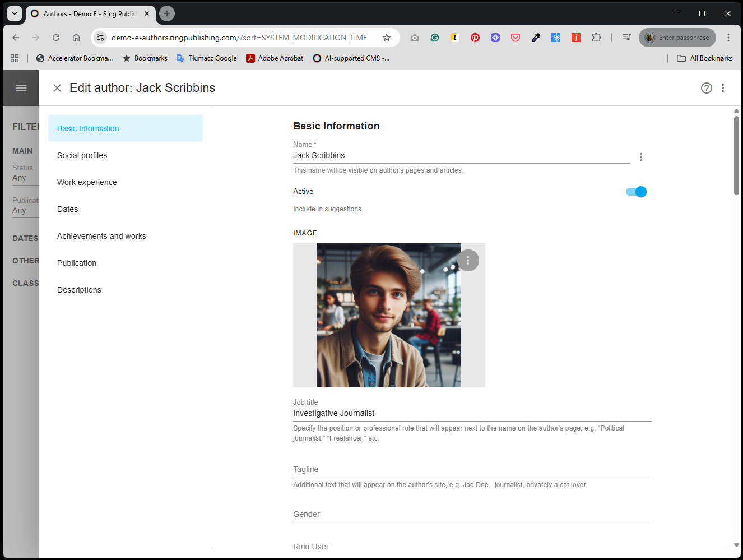Viewport: 743px width, 560px height.
Task: Bookmark this page with the star icon
Action: pos(386,38)
